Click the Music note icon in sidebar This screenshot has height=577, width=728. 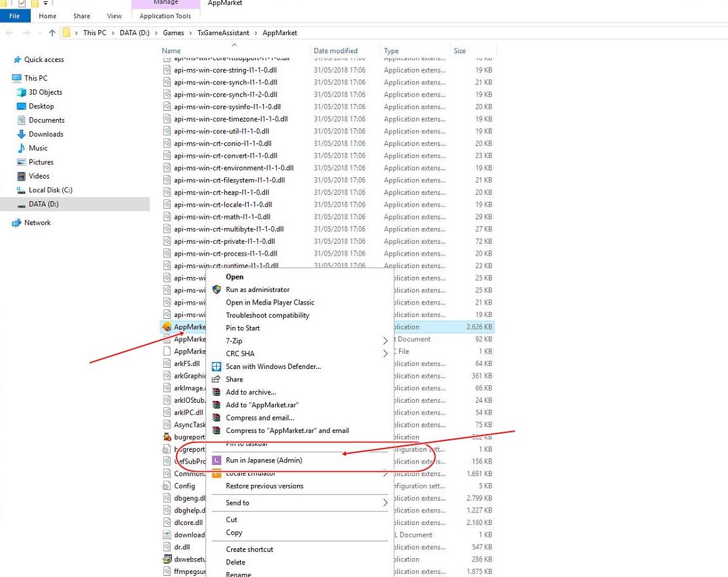tap(21, 148)
